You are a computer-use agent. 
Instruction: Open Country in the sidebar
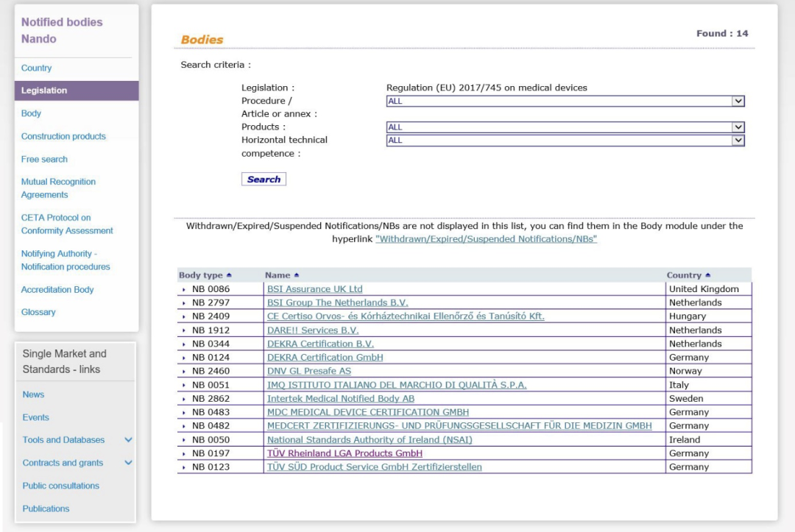[x=37, y=68]
